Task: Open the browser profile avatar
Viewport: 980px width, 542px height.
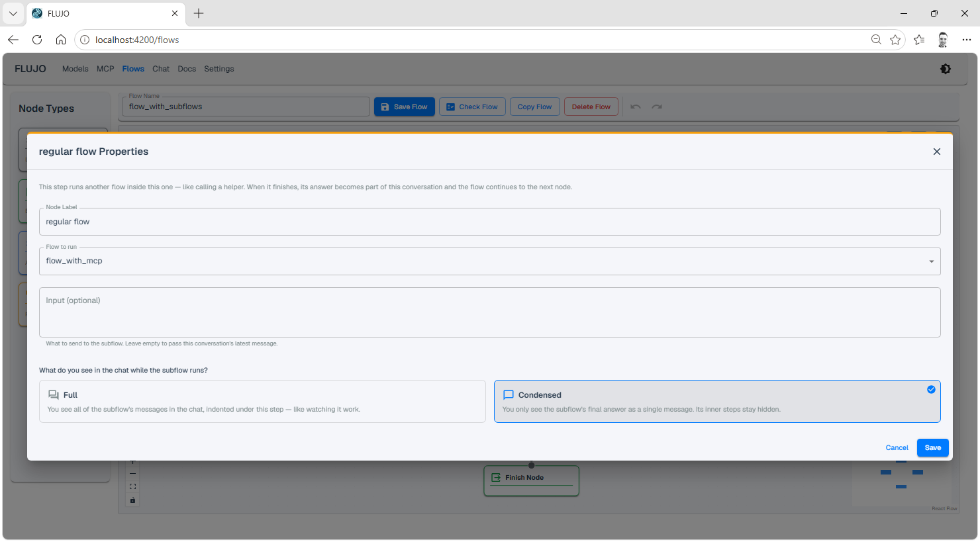Action: click(943, 40)
